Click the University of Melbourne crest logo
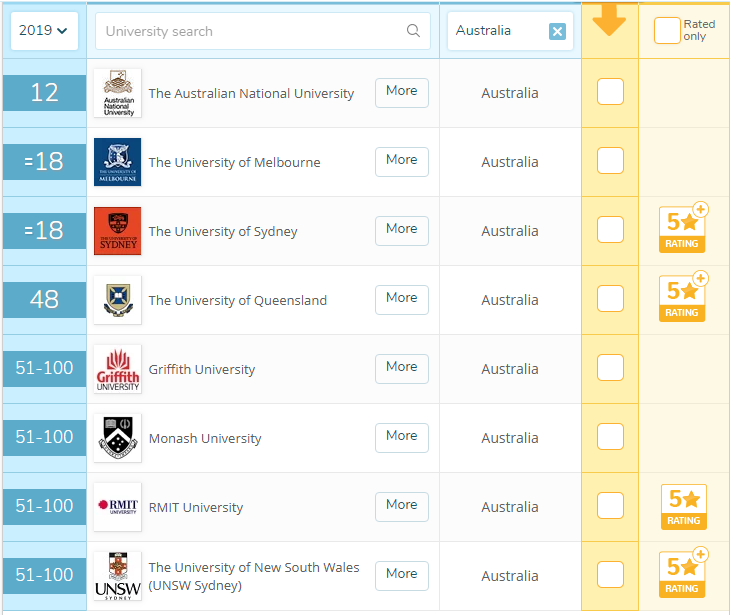730x615 pixels. click(117, 162)
